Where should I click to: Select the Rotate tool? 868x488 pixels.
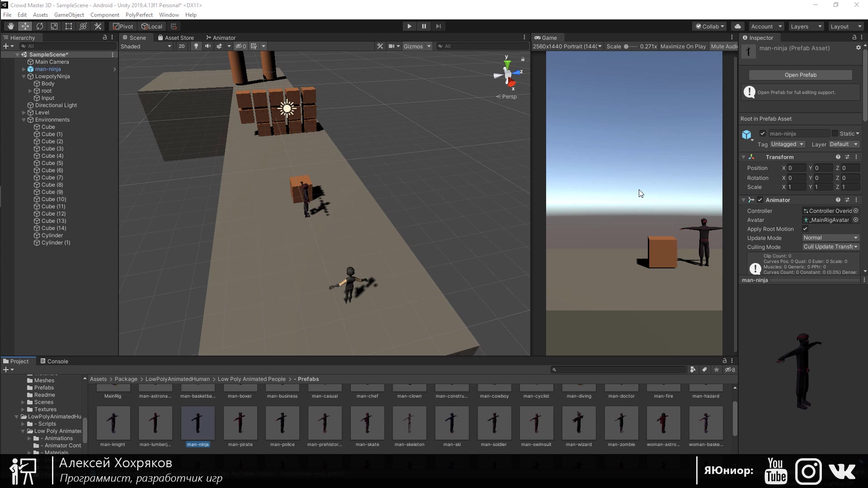pyautogui.click(x=40, y=26)
